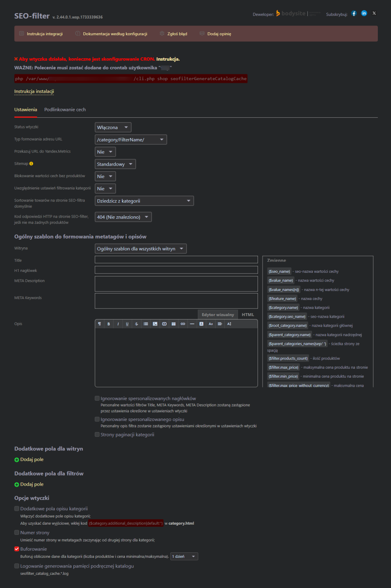
Task: Open the Facebook subscribe icon
Action: pos(354,14)
